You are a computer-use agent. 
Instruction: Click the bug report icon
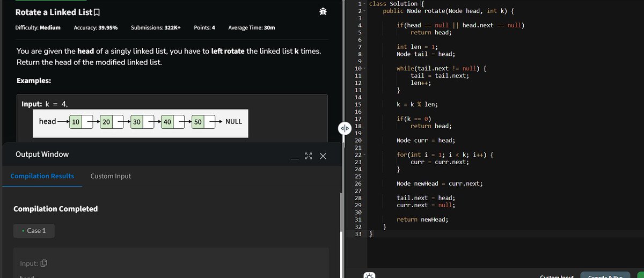[322, 12]
